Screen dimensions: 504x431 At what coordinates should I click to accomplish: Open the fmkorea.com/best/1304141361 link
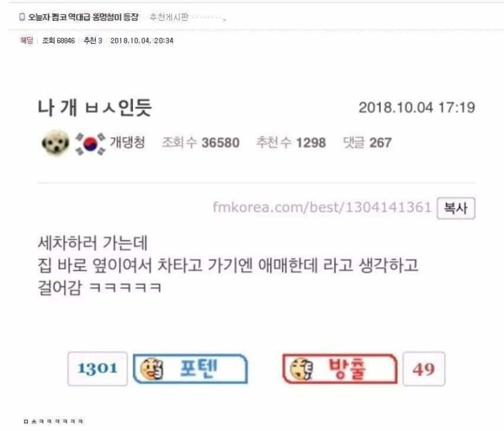pos(322,207)
